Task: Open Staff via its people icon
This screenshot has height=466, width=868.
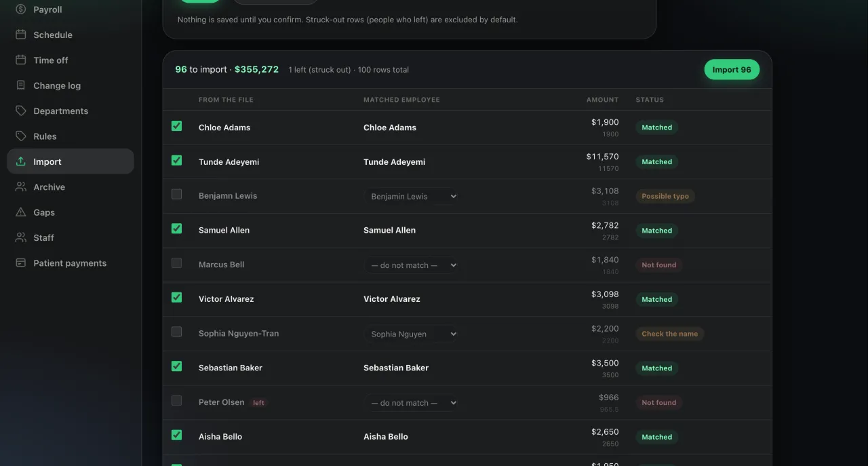Action: tap(20, 237)
